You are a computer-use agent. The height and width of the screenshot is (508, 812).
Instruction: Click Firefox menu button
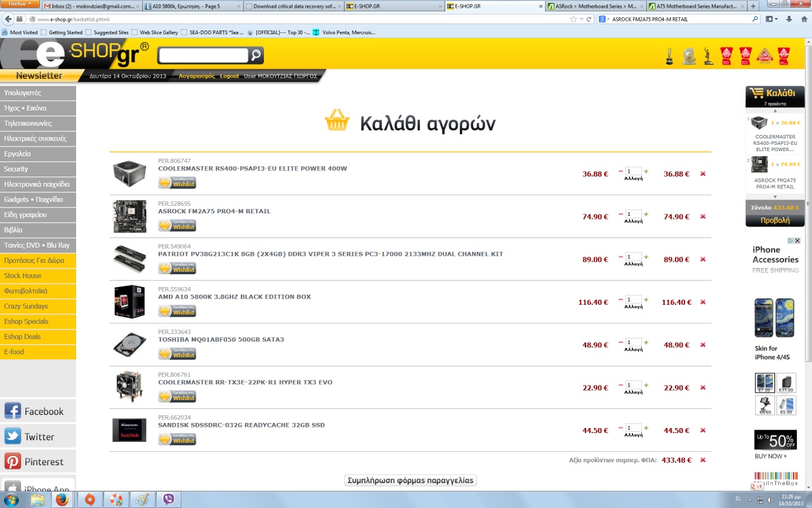[20, 4]
